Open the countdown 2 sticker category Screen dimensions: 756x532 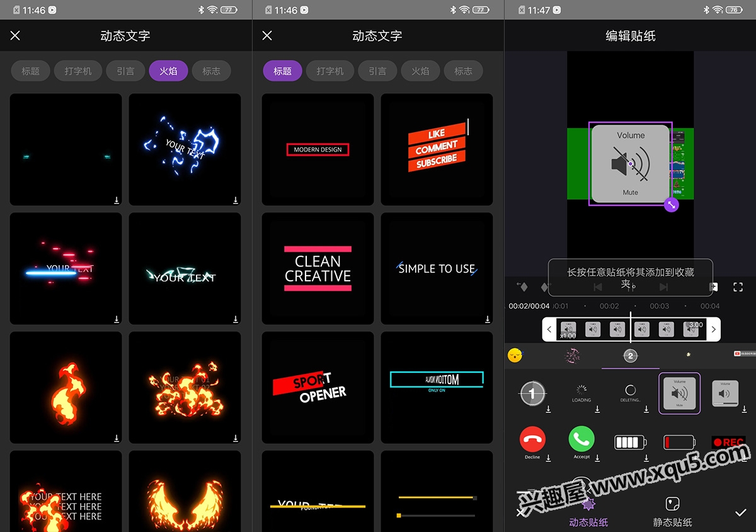(x=631, y=356)
